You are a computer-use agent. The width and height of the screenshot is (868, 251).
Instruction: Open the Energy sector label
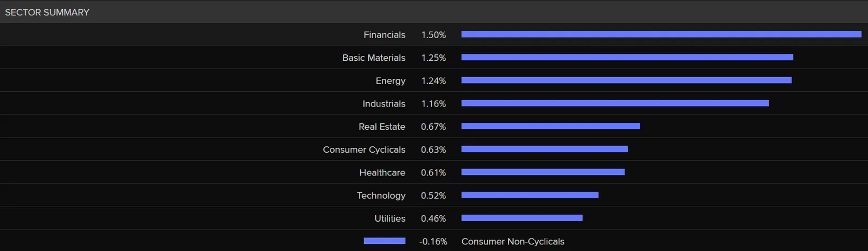click(x=390, y=80)
